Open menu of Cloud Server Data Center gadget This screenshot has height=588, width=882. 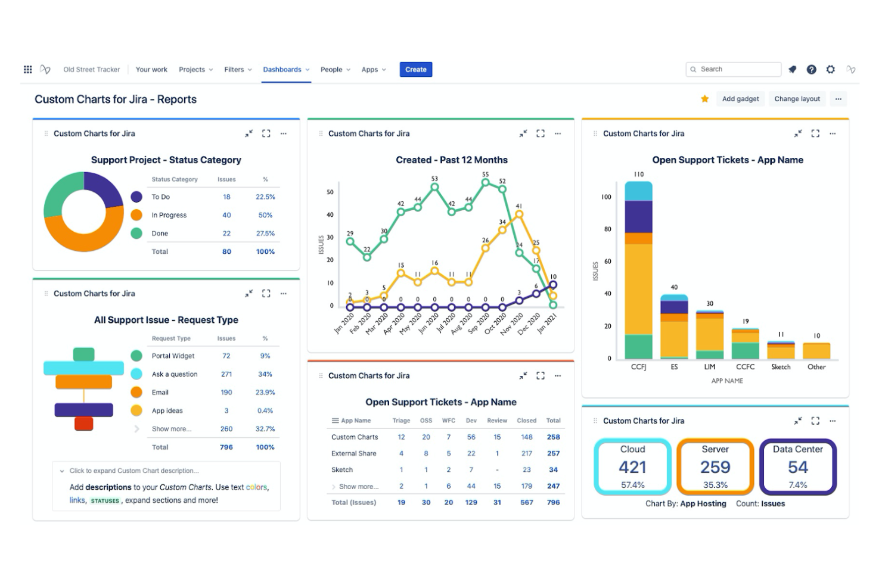tap(832, 421)
